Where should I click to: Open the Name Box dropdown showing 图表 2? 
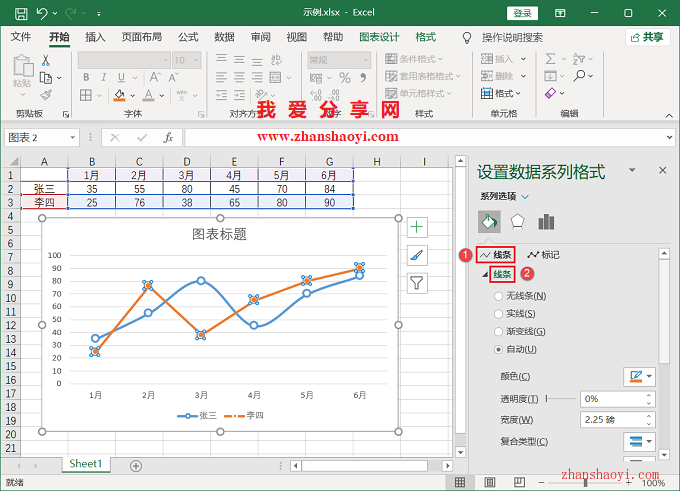tap(73, 138)
